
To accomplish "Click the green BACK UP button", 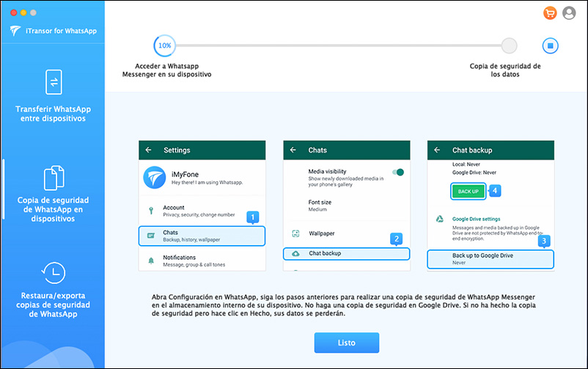I will (468, 191).
